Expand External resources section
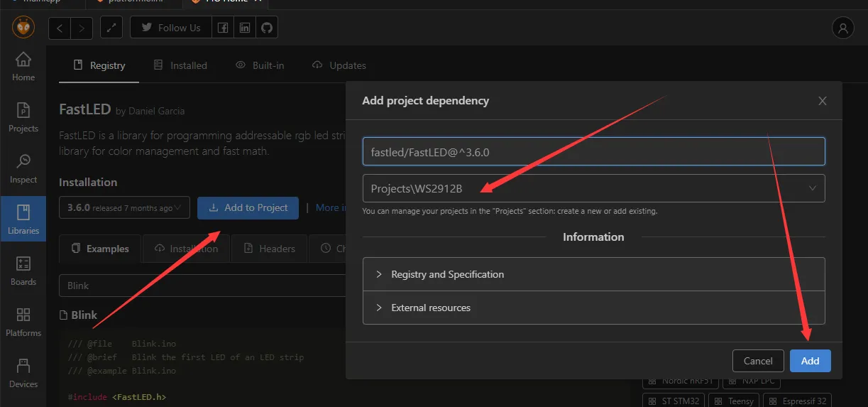 point(593,308)
